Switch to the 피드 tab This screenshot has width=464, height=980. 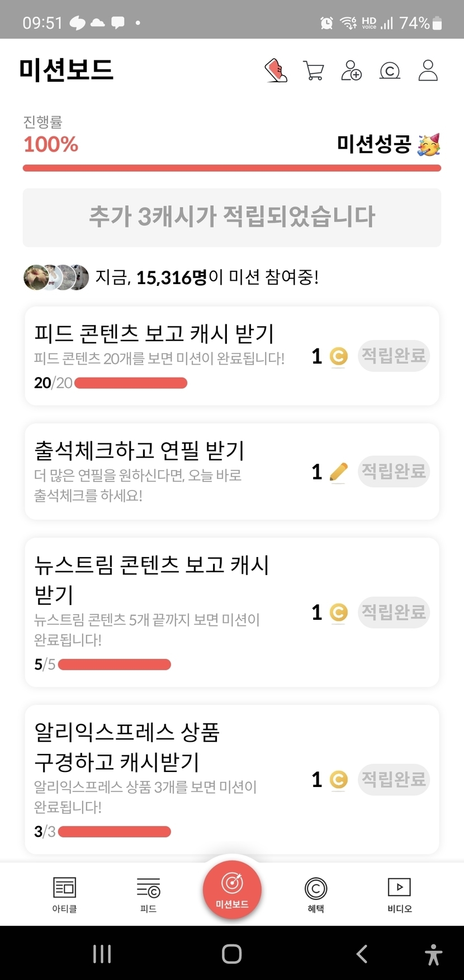(148, 894)
